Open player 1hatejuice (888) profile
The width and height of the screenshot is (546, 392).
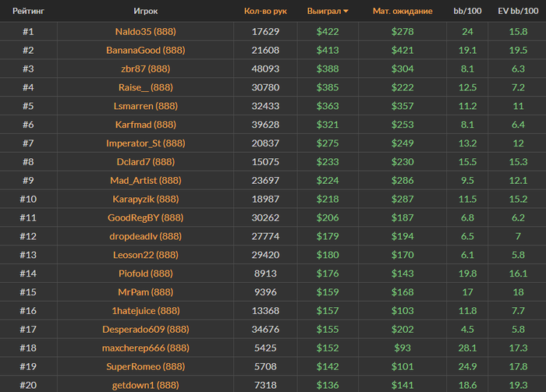coord(146,311)
